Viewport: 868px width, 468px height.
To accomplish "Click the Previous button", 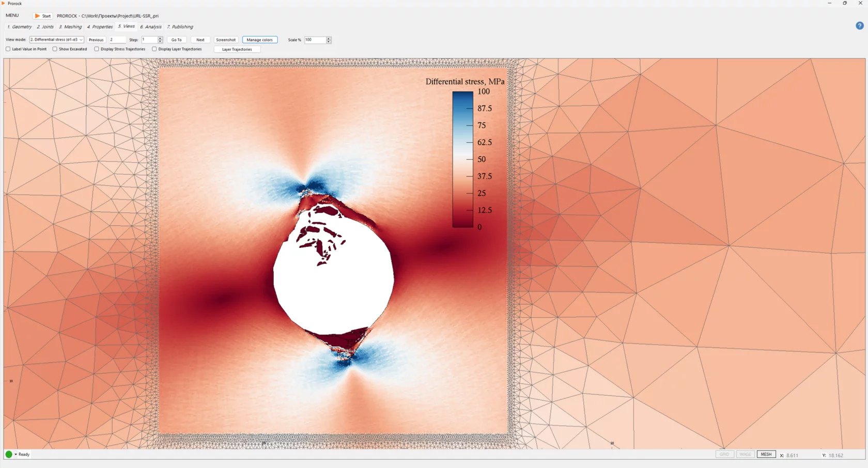I will click(96, 40).
